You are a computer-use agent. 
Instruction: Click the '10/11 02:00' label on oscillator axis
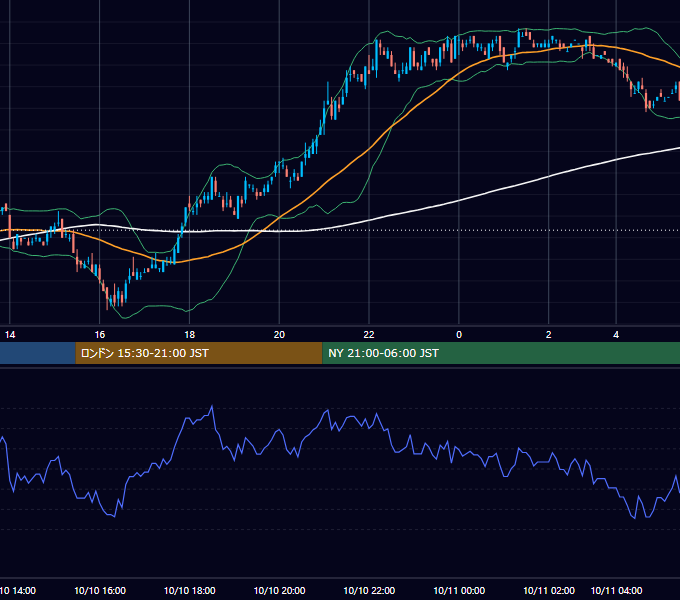point(549,590)
